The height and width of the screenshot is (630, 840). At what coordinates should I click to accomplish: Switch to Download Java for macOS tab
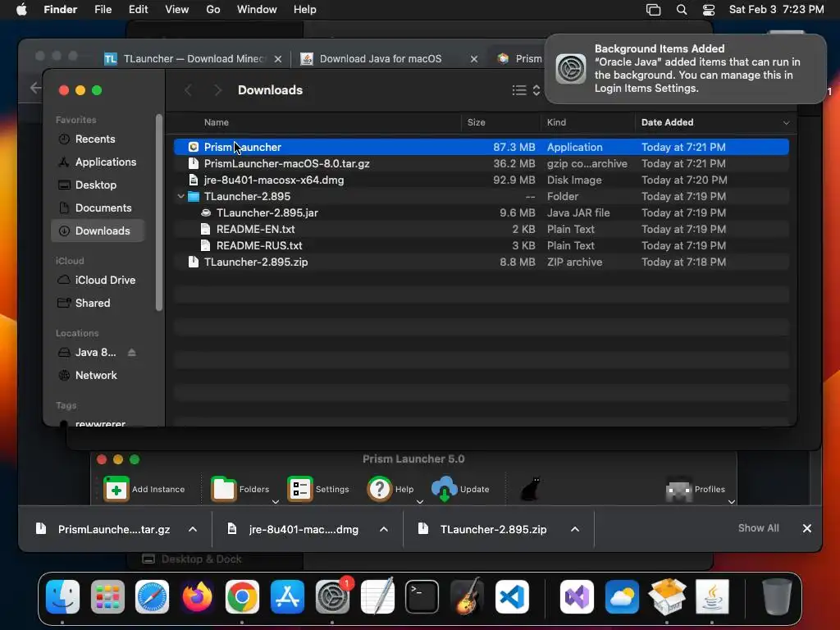381,59
